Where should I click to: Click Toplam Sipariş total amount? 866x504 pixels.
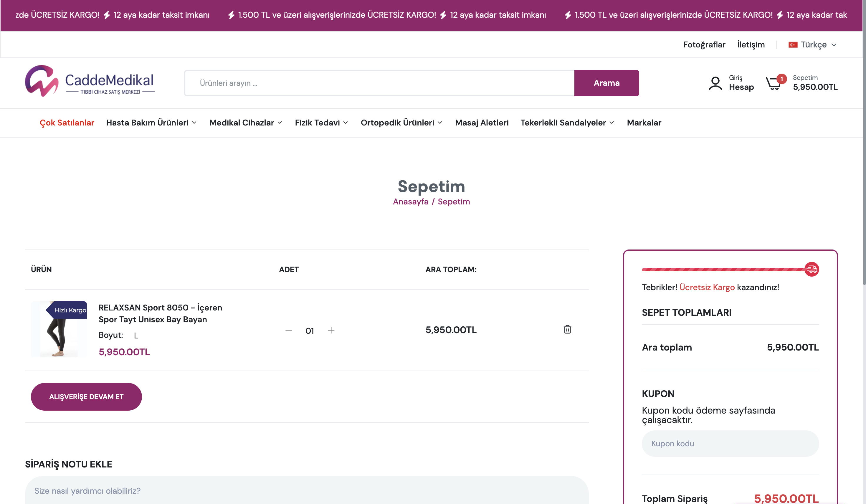point(786,498)
